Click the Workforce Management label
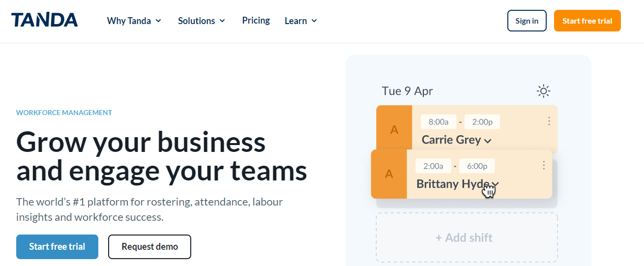 coord(64,113)
